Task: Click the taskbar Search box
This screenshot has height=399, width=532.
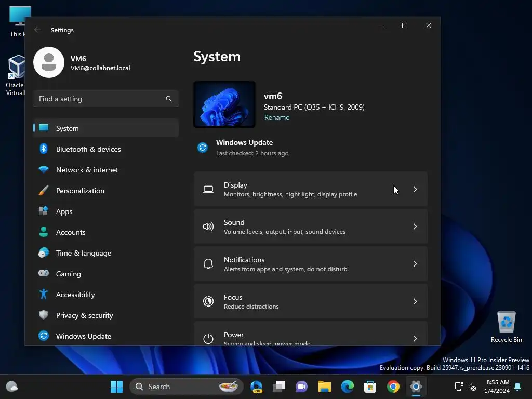Action: coord(187,387)
